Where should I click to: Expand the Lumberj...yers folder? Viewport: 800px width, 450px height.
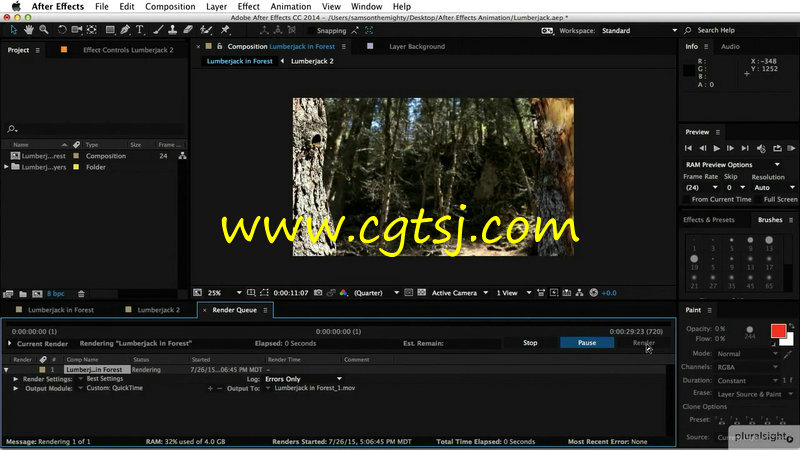pos(6,167)
